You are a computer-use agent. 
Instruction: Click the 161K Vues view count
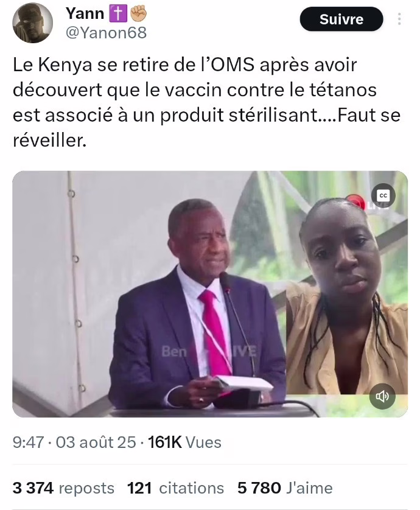click(184, 442)
